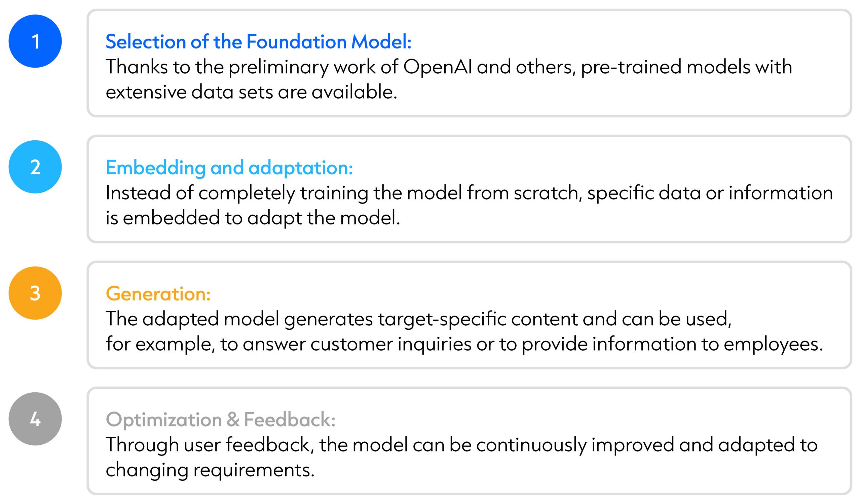Click the gray circle numbered 4

tap(35, 419)
